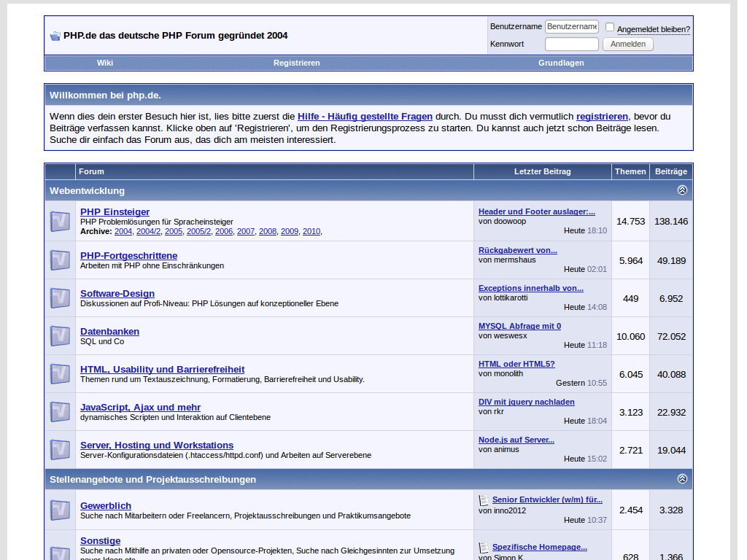Click the Beiträge column header
This screenshot has width=747, height=560.
671,171
